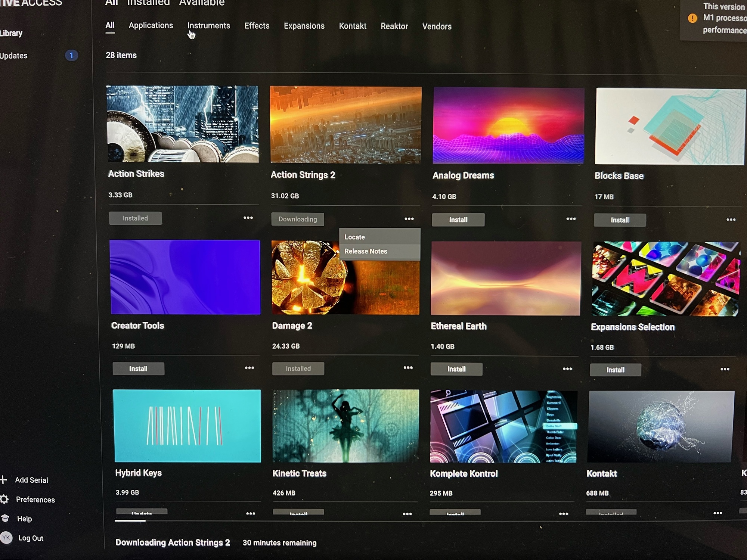Open Library in the sidebar

coord(11,33)
